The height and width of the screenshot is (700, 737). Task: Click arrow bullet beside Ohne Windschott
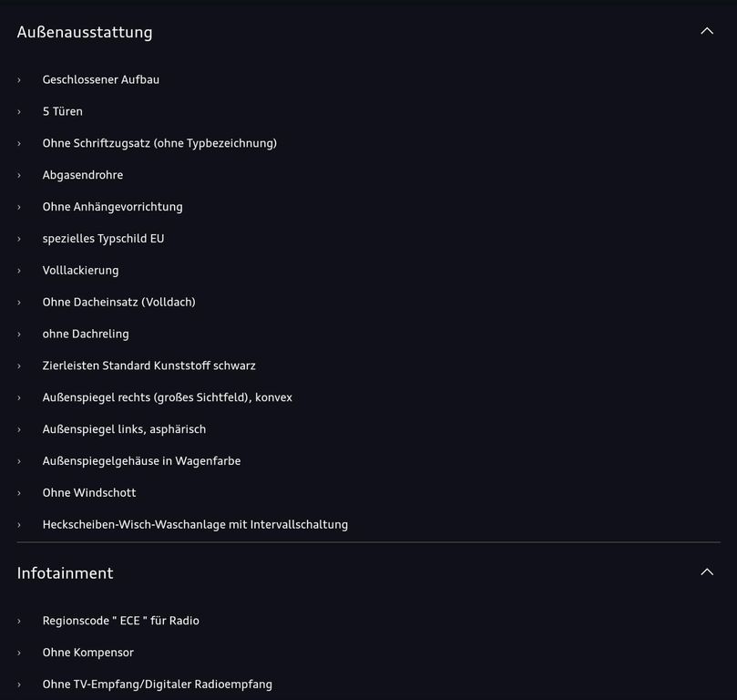[19, 493]
